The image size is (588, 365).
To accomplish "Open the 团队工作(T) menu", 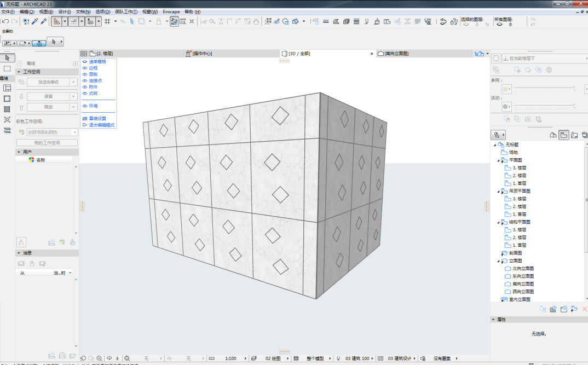I will [126, 11].
